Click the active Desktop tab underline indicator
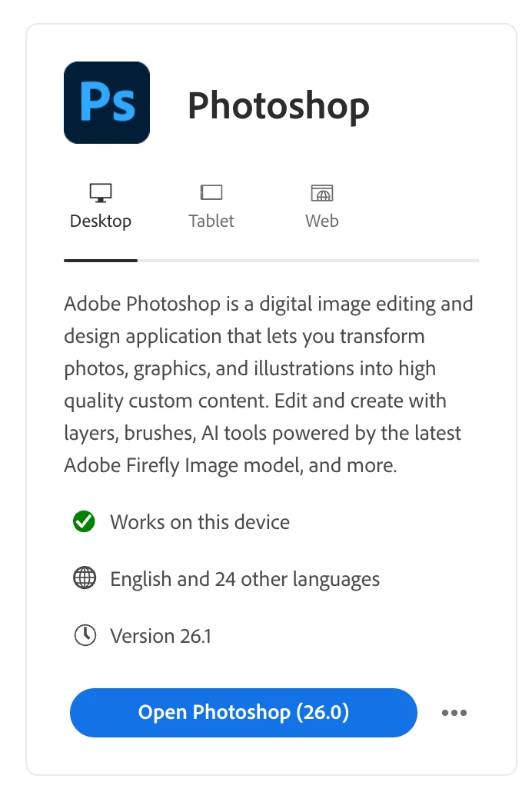Screen dimensions: 532x792 pyautogui.click(x=101, y=261)
